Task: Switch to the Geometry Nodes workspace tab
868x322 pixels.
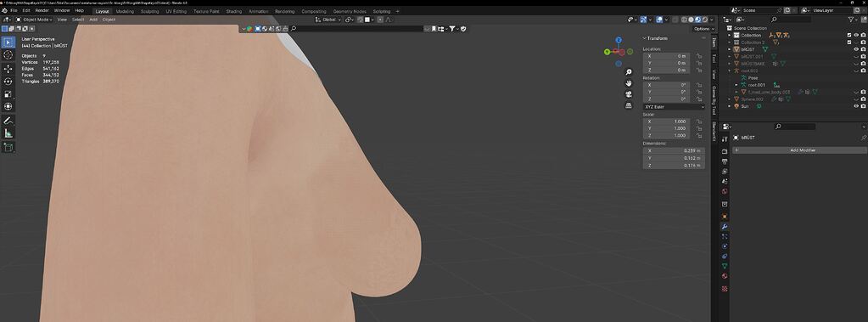Action: click(350, 11)
